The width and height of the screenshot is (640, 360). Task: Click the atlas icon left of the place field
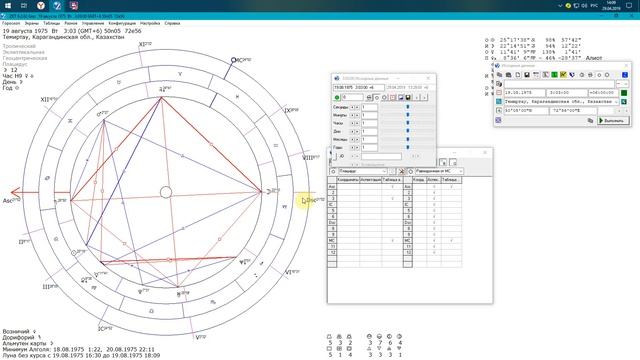coord(499,102)
